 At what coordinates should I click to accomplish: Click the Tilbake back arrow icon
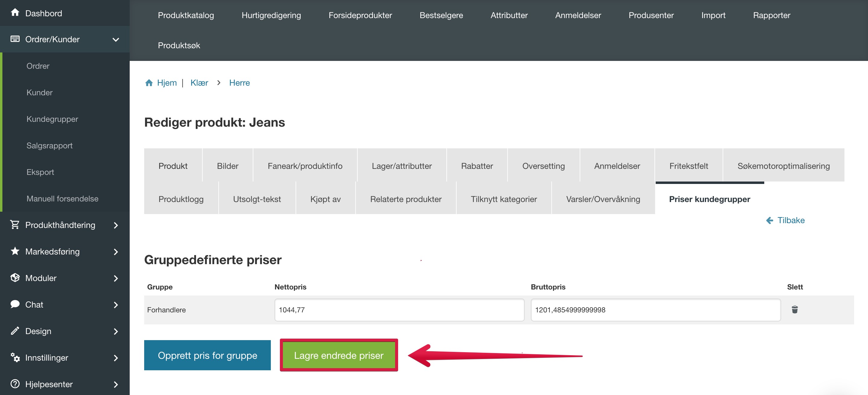tap(769, 220)
